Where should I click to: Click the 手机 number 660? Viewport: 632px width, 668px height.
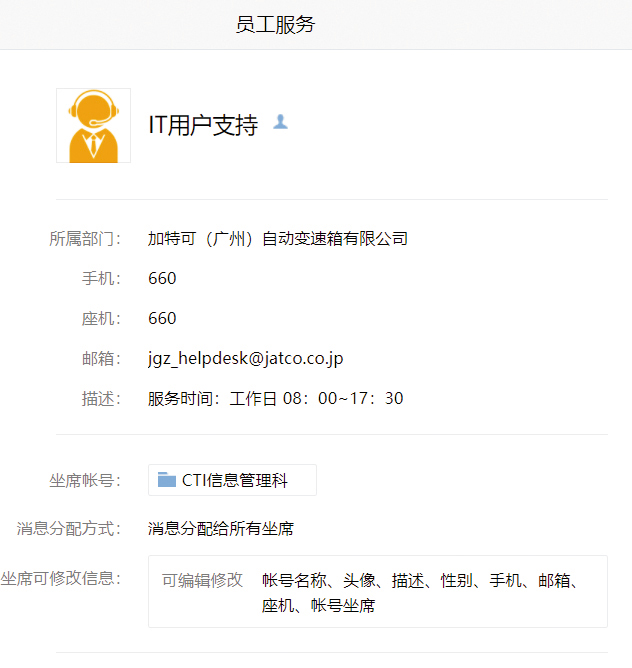pyautogui.click(x=162, y=278)
